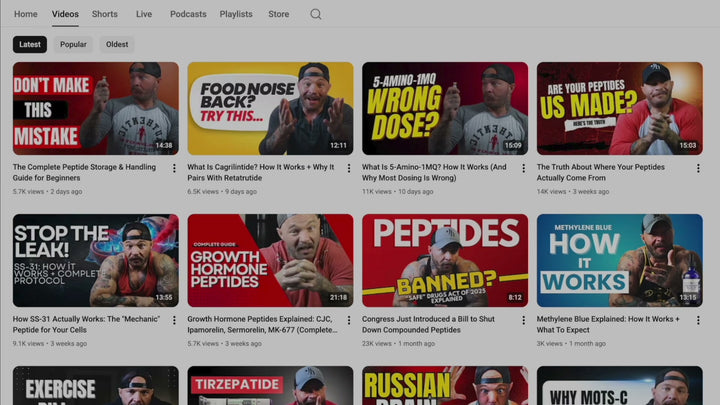Open the Store tab

point(279,14)
